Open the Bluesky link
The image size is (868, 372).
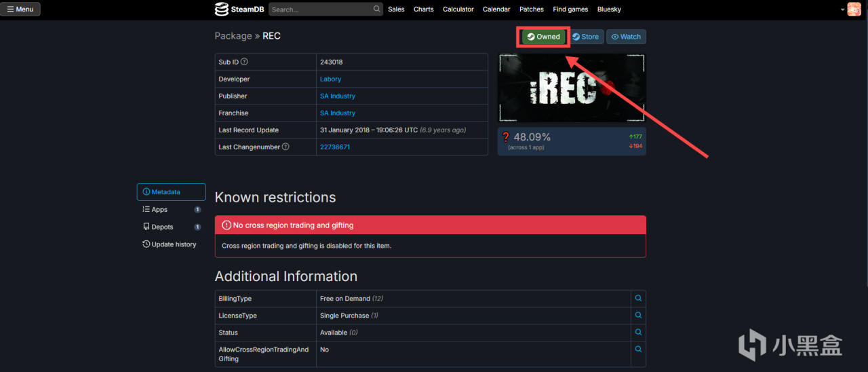[609, 10]
